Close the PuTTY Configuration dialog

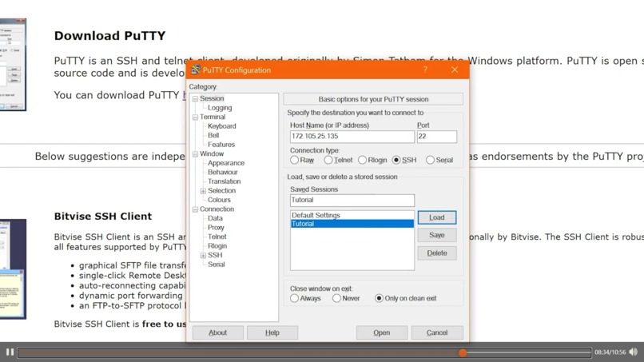click(x=455, y=70)
